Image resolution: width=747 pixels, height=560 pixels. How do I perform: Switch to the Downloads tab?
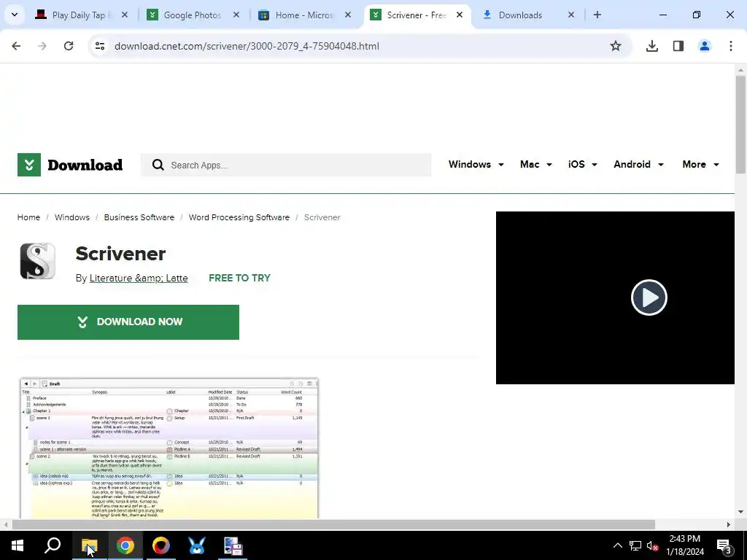[x=522, y=15]
